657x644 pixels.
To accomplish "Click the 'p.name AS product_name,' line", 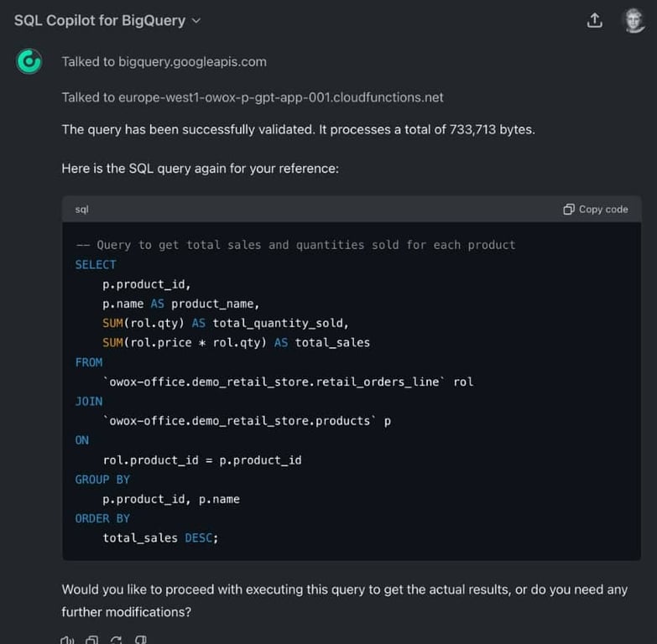I will tap(181, 304).
